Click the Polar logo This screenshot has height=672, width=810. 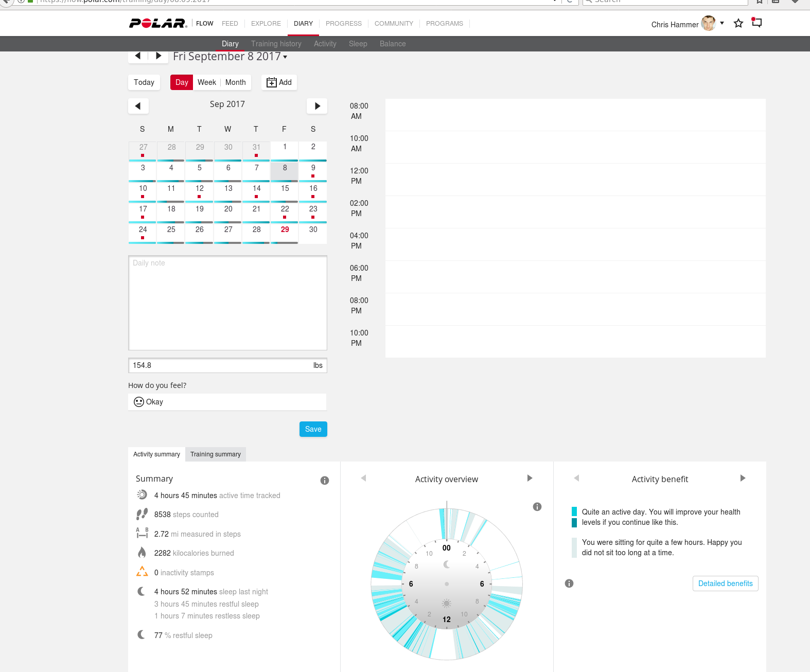coord(158,23)
